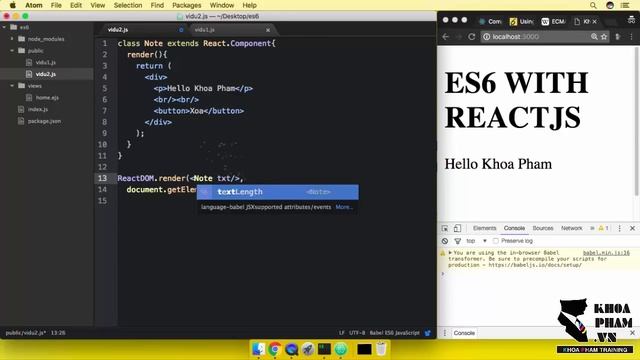640x360 pixels.
Task: Click the green Atom icon in the Dock
Action: 341,349
